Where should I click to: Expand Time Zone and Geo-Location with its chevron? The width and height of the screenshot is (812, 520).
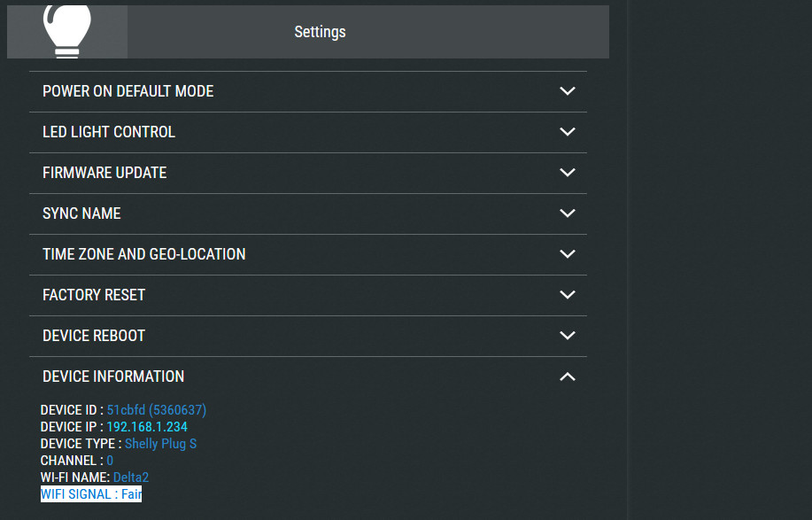click(568, 254)
